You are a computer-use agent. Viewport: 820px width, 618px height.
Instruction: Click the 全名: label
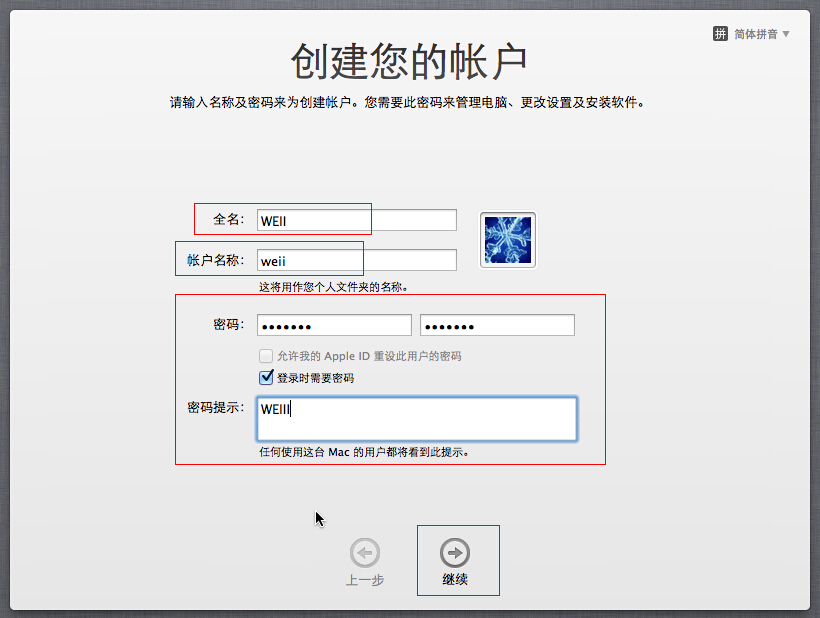[229, 219]
